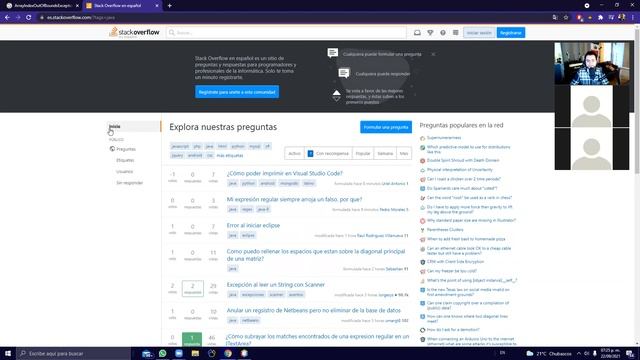Click the scanner tag under Excepción al leer
640x360 pixels.
coord(276,294)
